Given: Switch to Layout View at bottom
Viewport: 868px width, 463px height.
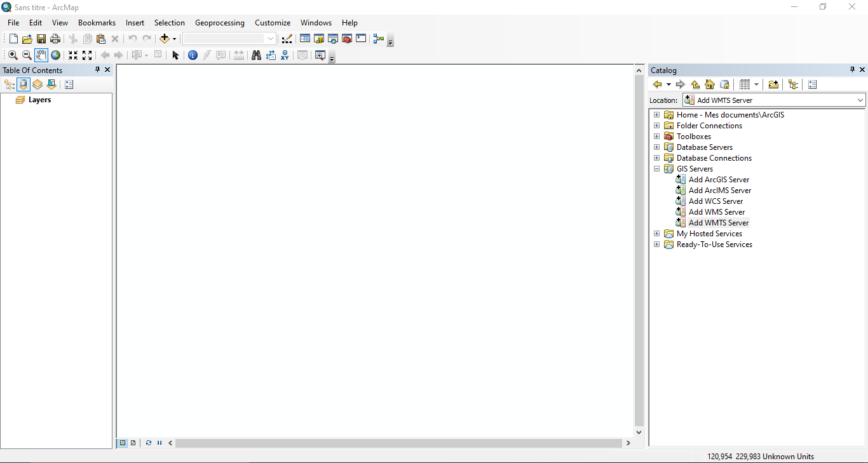Looking at the screenshot, I should tap(133, 443).
